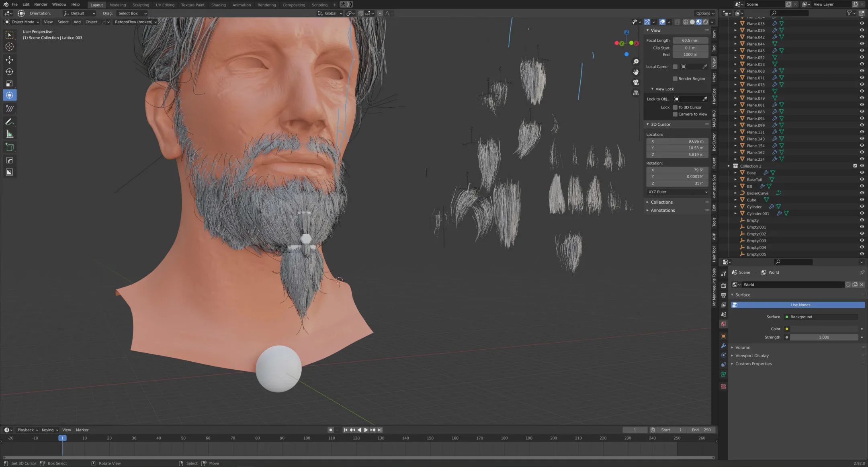868x467 pixels.
Task: Click the Toggle Camera View icon
Action: tap(636, 82)
